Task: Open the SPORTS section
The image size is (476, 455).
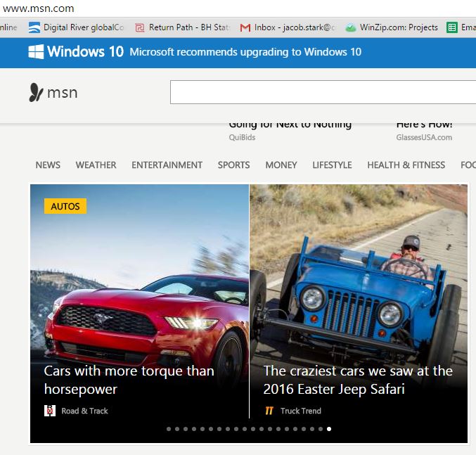Action: click(x=233, y=165)
